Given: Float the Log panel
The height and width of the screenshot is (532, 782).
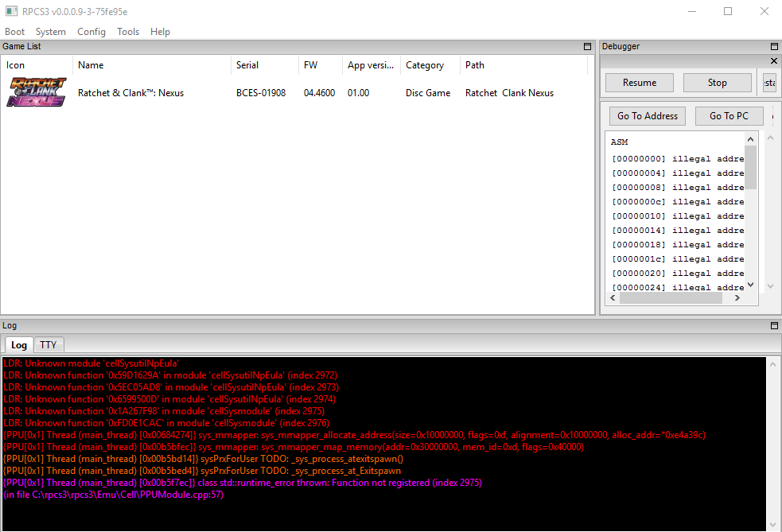Looking at the screenshot, I should point(774,326).
